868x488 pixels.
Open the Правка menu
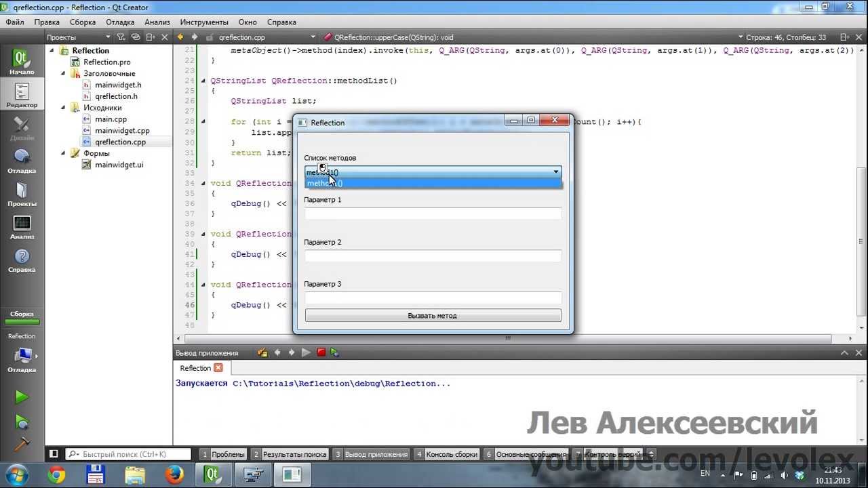(x=47, y=22)
